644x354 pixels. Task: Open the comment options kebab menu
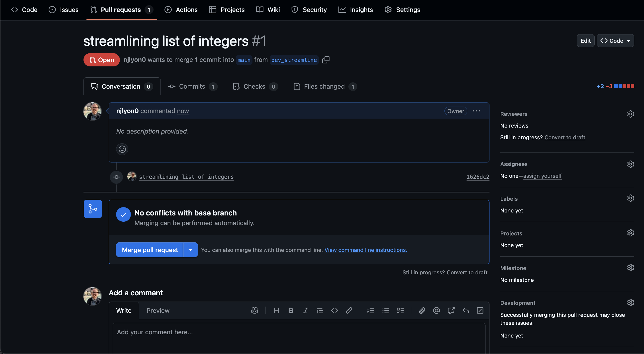pos(476,111)
